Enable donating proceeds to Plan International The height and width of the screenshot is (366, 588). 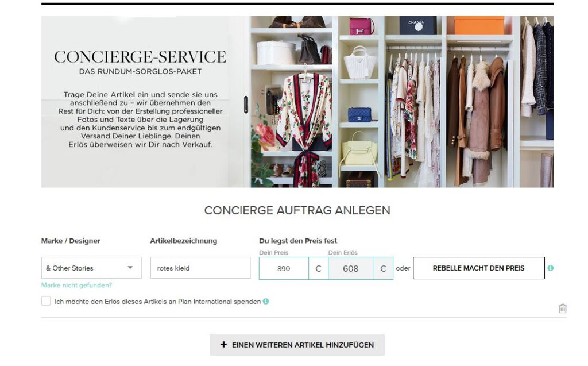click(x=46, y=301)
